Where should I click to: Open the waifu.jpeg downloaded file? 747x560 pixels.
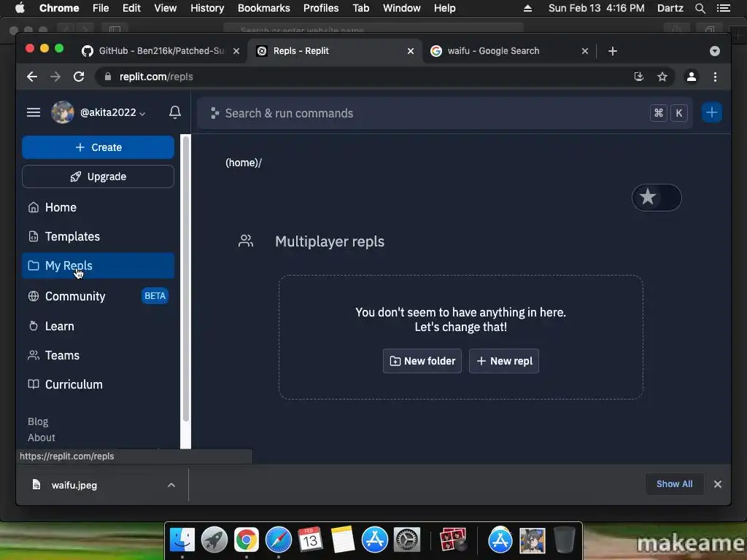click(74, 485)
